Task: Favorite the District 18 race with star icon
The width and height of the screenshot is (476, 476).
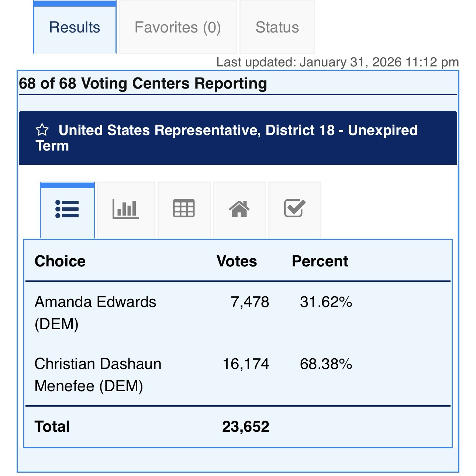Action: tap(42, 130)
